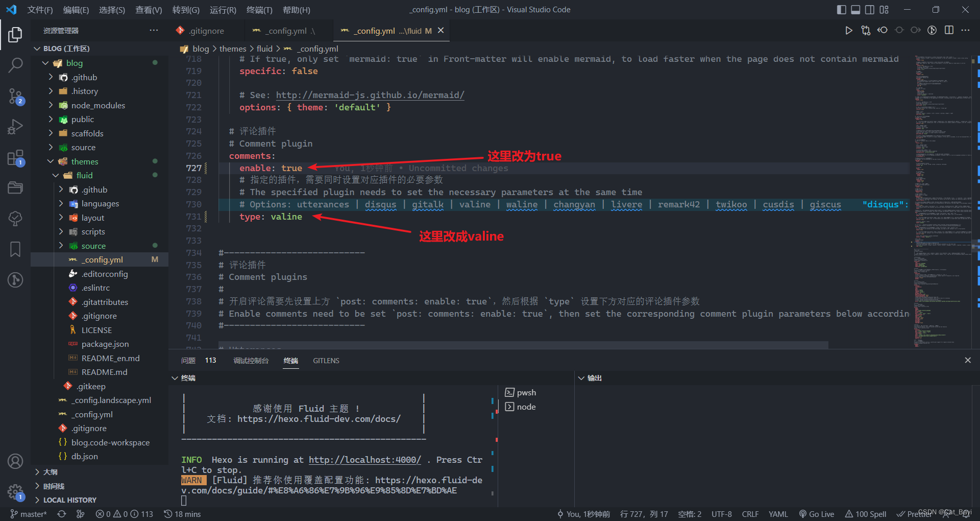Open Manage settings gear icon
Viewport: 980px width, 521px height.
pyautogui.click(x=15, y=492)
